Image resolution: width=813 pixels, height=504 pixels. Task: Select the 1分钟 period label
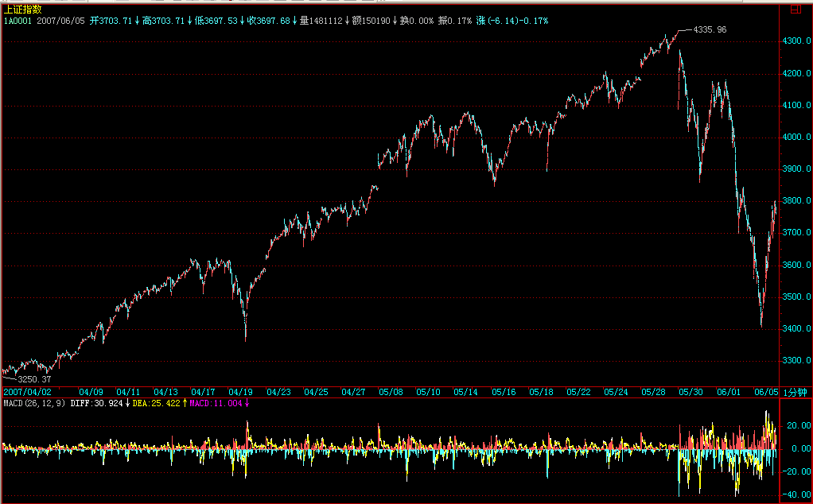pyautogui.click(x=795, y=392)
